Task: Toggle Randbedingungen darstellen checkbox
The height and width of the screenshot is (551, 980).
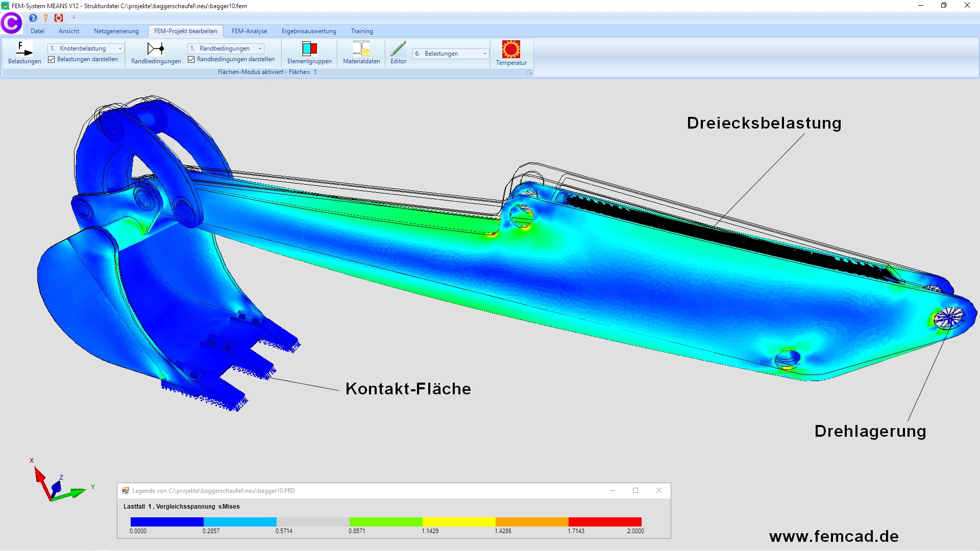Action: pyautogui.click(x=191, y=60)
